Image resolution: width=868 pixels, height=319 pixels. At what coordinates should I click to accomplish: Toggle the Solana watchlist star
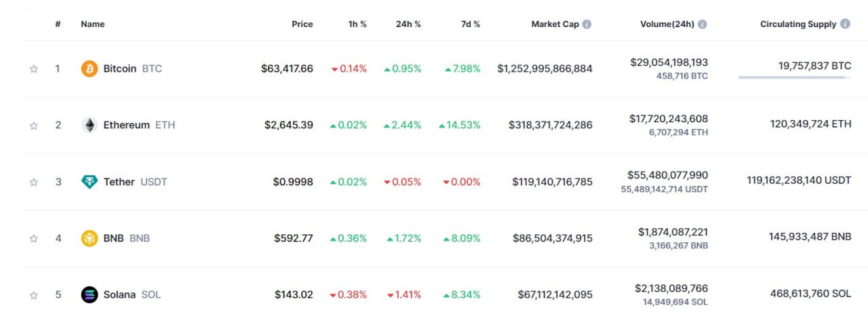pyautogui.click(x=33, y=295)
